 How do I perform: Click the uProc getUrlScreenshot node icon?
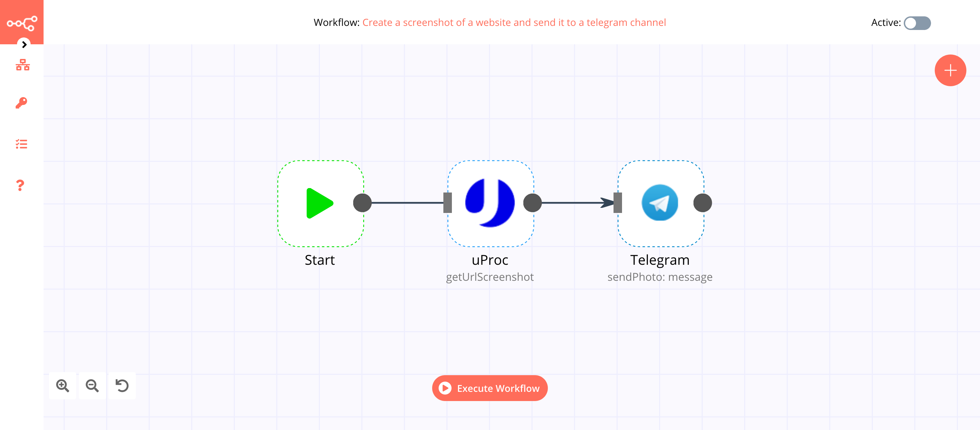489,203
